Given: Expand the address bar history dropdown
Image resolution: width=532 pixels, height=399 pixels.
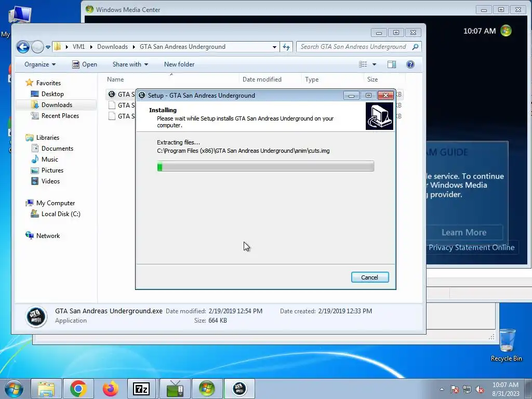Looking at the screenshot, I should (274, 47).
